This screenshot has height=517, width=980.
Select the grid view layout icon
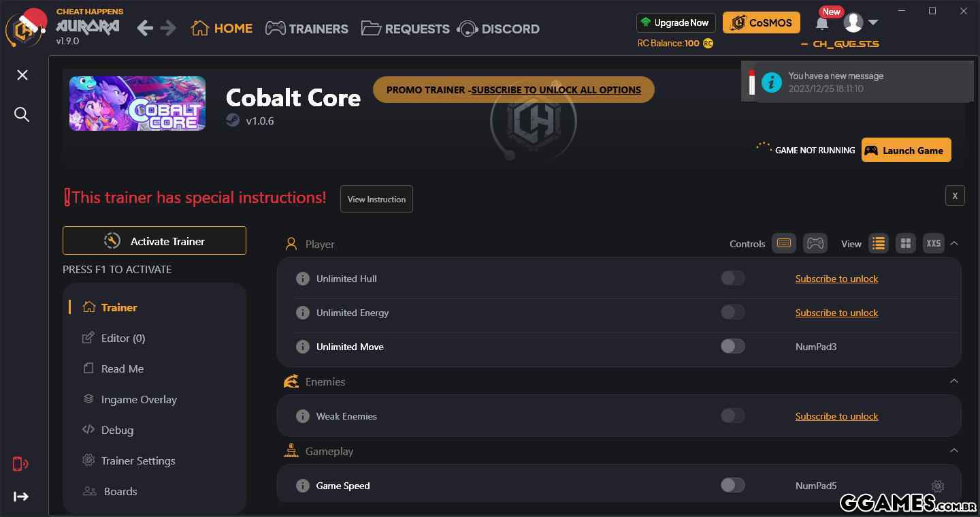point(905,243)
